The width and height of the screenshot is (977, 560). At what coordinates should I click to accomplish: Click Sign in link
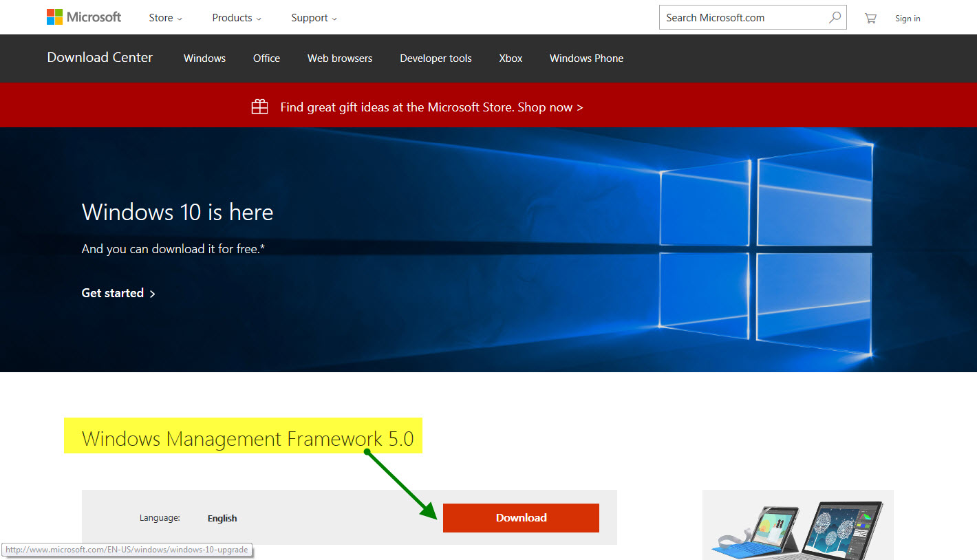(x=908, y=19)
